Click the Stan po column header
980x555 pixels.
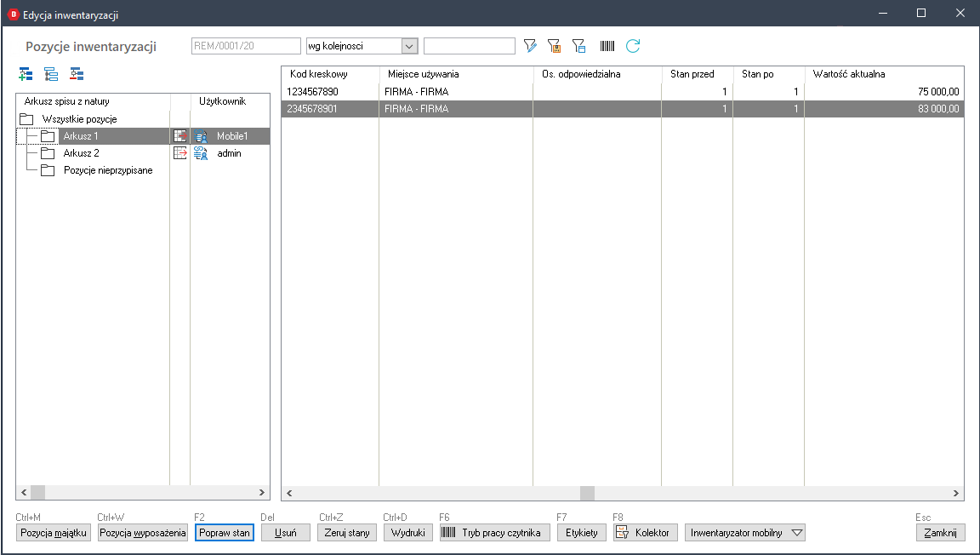769,74
